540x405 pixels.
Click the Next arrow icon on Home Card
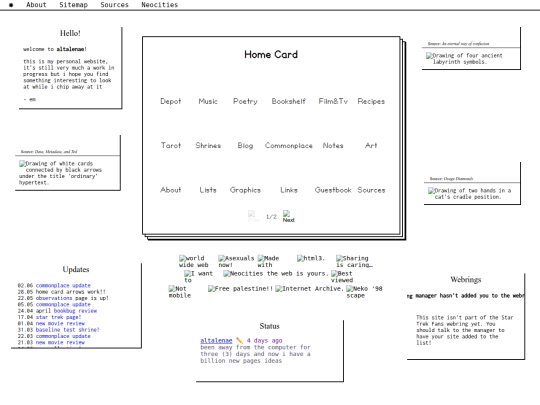point(288,216)
